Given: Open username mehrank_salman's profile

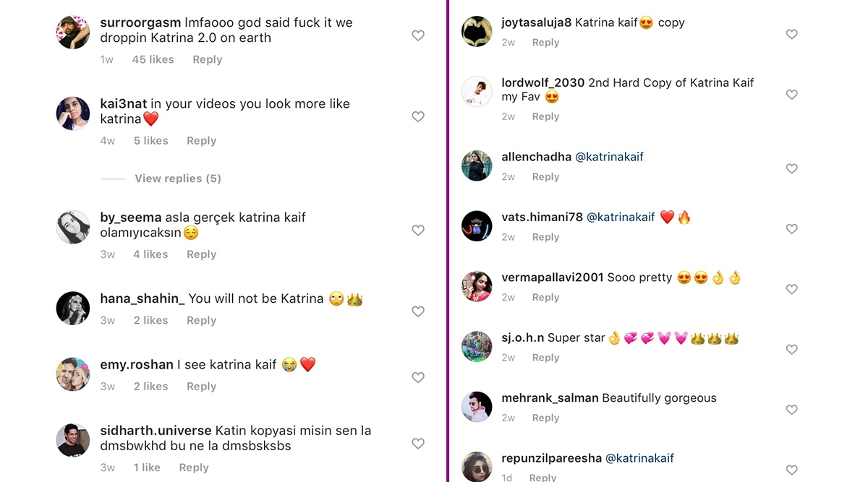Looking at the screenshot, I should pyautogui.click(x=550, y=398).
